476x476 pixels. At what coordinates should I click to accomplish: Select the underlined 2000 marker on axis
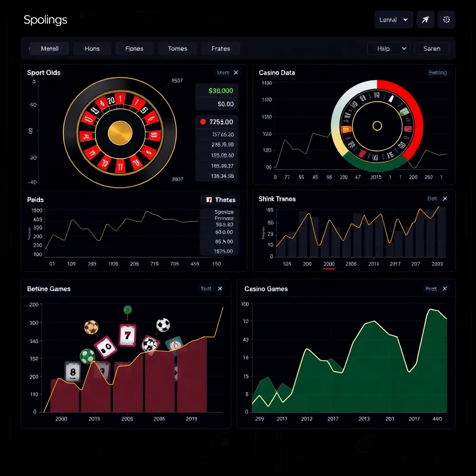(329, 264)
